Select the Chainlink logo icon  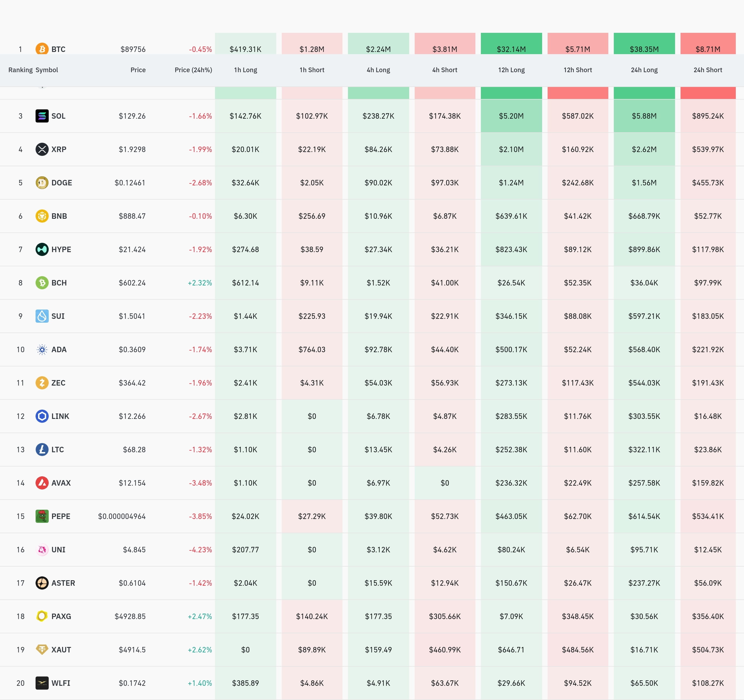click(42, 416)
